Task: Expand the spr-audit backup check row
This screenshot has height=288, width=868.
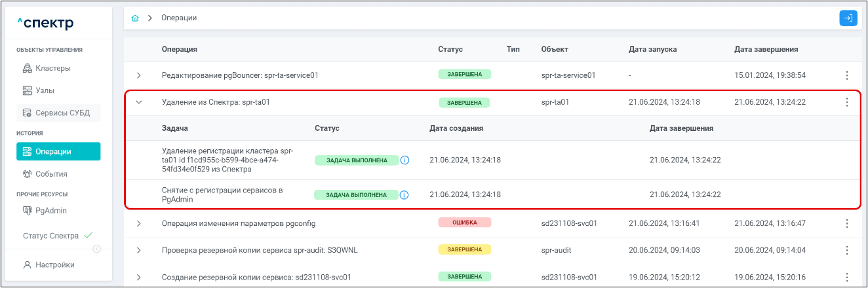Action: 138,250
